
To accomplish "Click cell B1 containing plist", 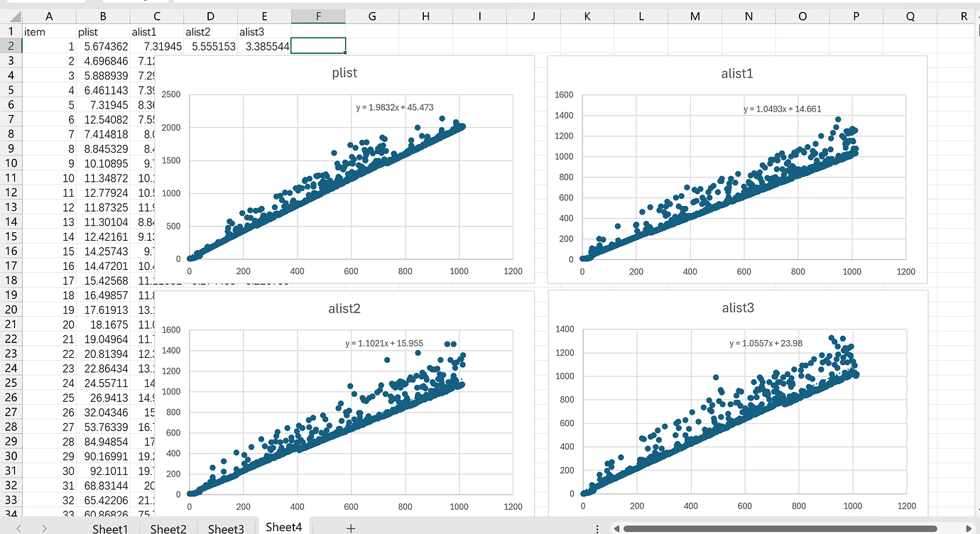I will [103, 31].
